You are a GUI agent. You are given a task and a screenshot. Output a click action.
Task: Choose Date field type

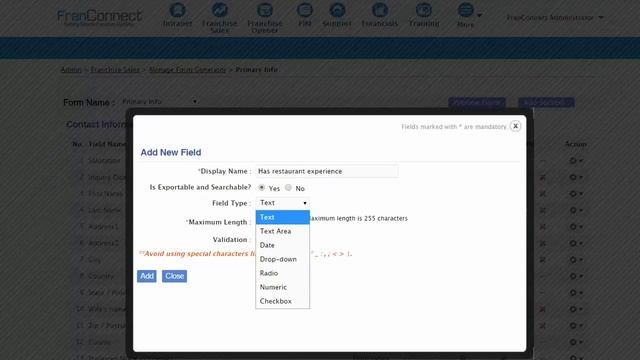(282, 245)
